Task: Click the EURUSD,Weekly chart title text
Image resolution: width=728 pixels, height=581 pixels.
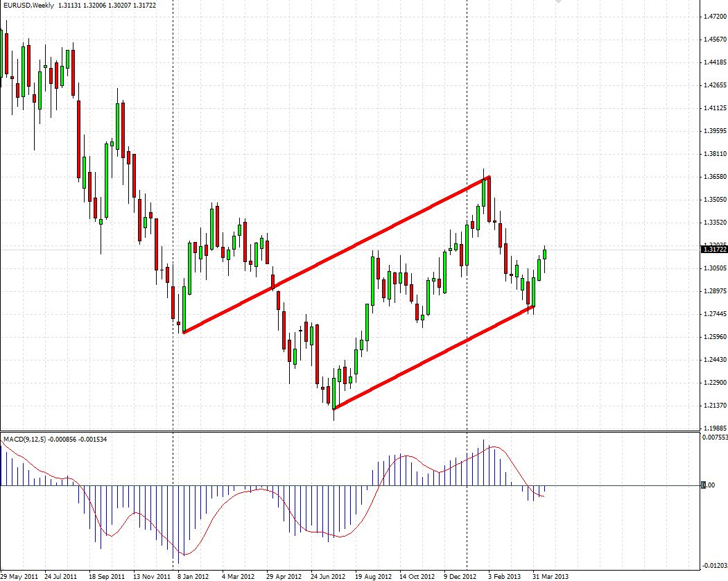Action: click(28, 5)
